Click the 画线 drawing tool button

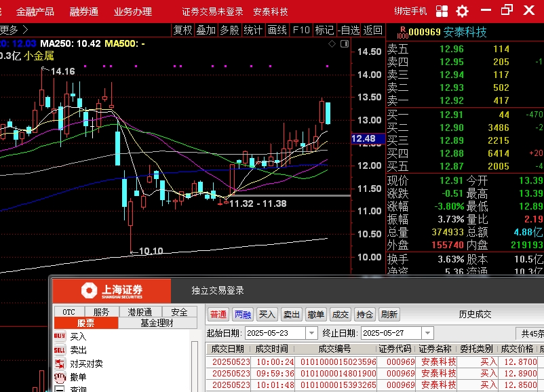click(277, 31)
